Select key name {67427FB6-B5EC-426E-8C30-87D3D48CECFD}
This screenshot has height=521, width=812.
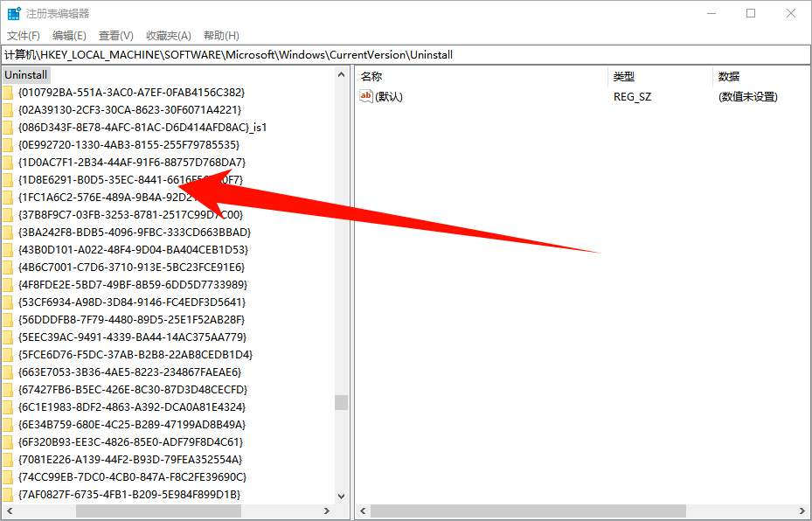click(133, 390)
